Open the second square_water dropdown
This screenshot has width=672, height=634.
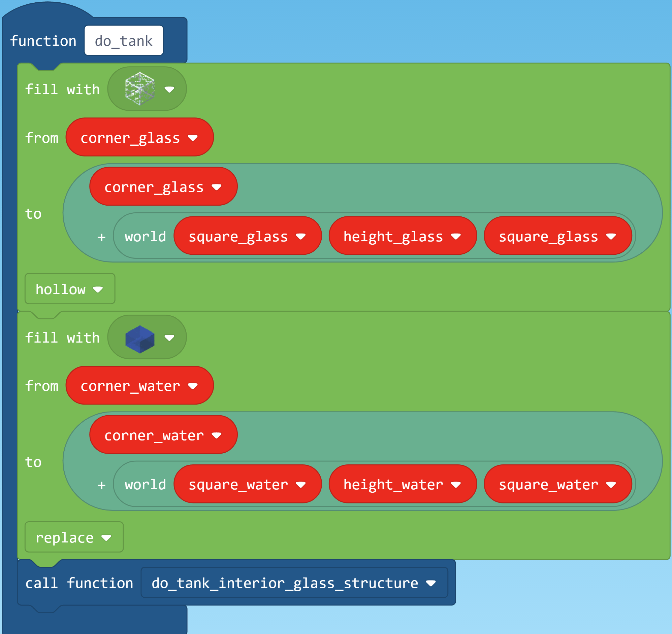click(x=558, y=485)
